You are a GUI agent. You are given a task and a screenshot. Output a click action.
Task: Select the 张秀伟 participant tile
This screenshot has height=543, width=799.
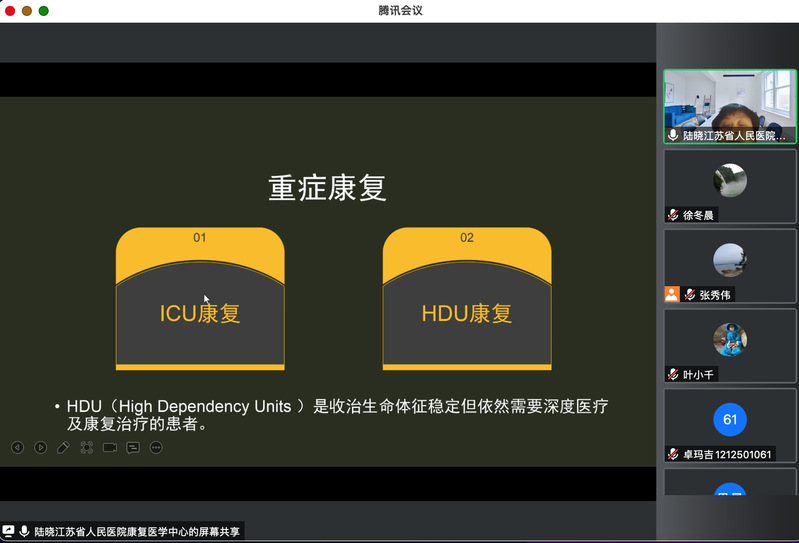(x=730, y=265)
